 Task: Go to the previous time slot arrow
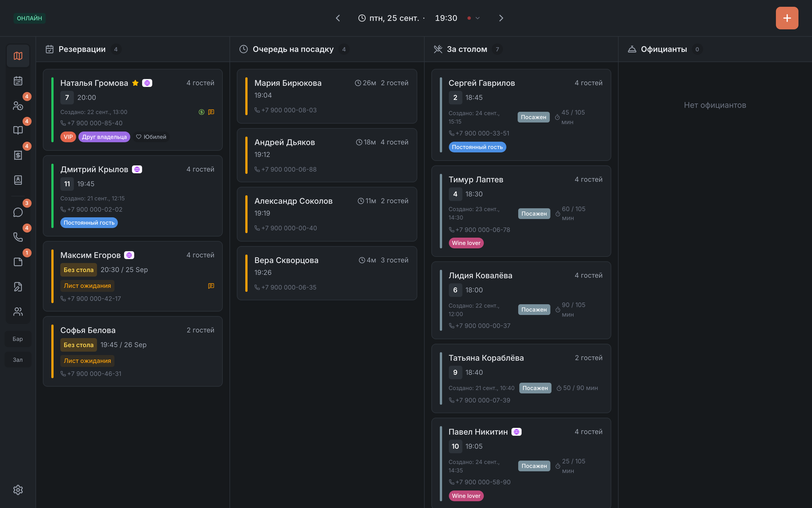coord(338,18)
